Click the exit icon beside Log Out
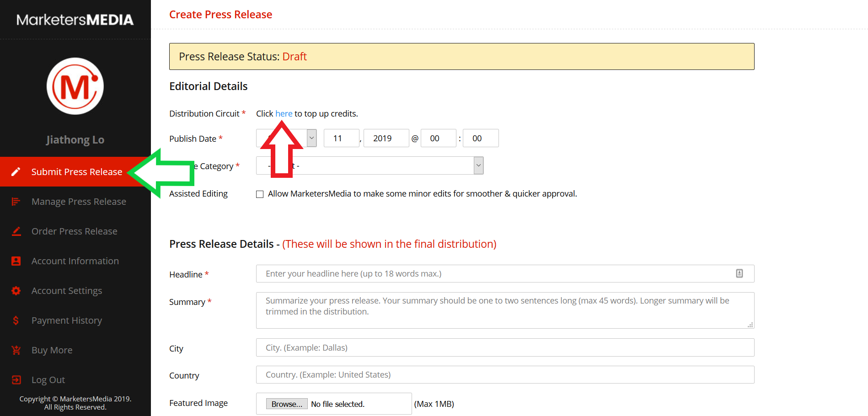 pos(16,380)
